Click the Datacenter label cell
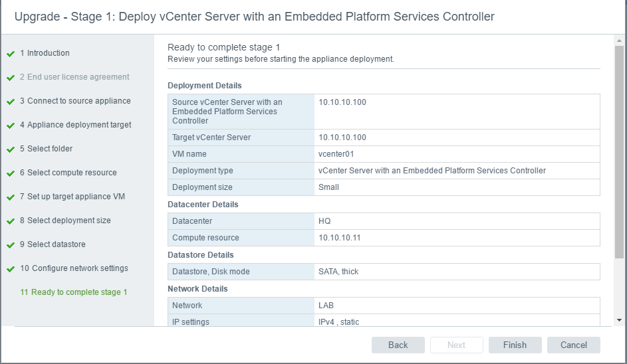Image resolution: width=627 pixels, height=364 pixels. tap(241, 221)
